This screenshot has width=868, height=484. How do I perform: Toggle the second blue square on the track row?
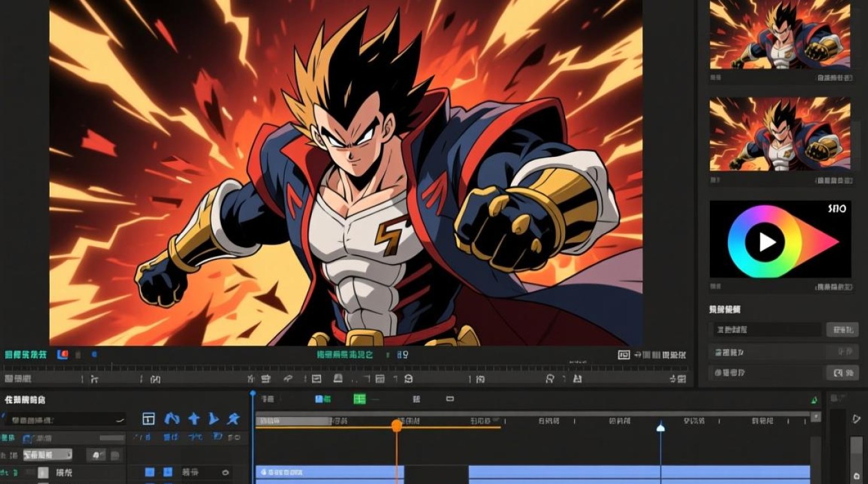[167, 472]
